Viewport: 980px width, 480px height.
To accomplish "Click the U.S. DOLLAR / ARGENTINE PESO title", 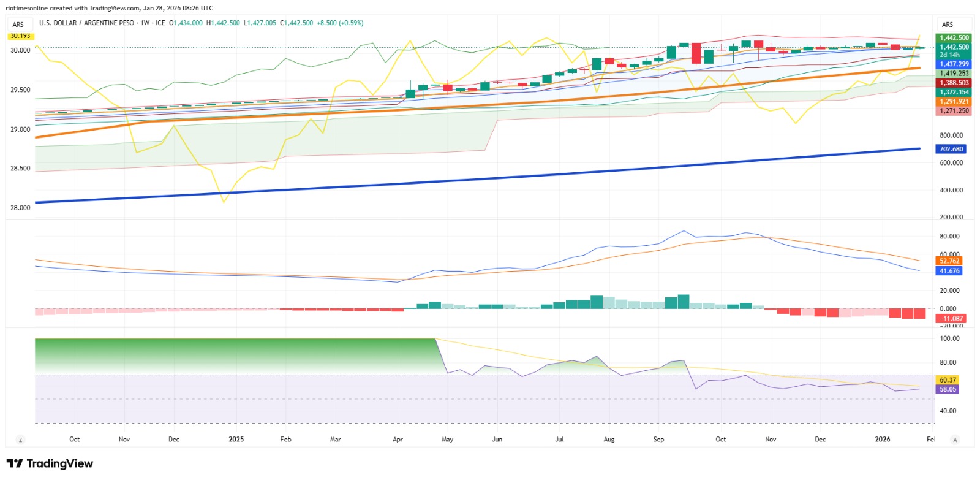I will (x=86, y=23).
